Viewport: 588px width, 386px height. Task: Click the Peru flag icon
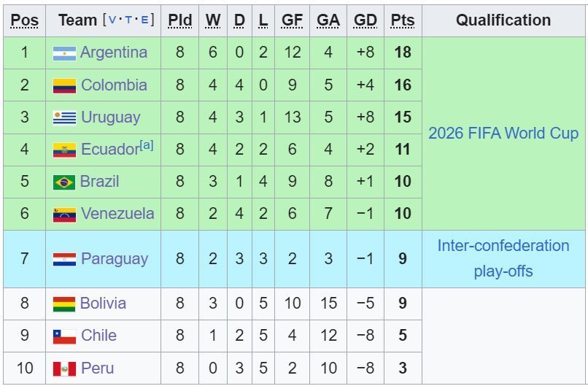click(x=64, y=368)
